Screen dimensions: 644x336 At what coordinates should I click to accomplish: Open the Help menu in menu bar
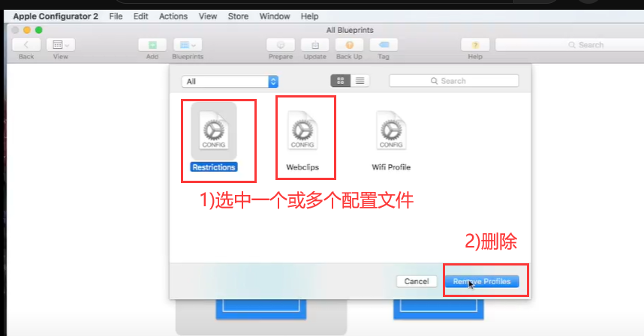pyautogui.click(x=309, y=16)
